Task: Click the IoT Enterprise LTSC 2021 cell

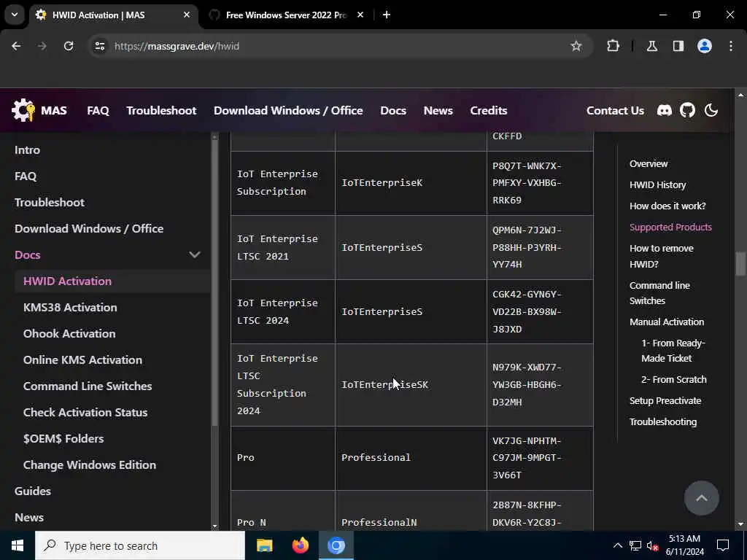Action: tap(283, 248)
